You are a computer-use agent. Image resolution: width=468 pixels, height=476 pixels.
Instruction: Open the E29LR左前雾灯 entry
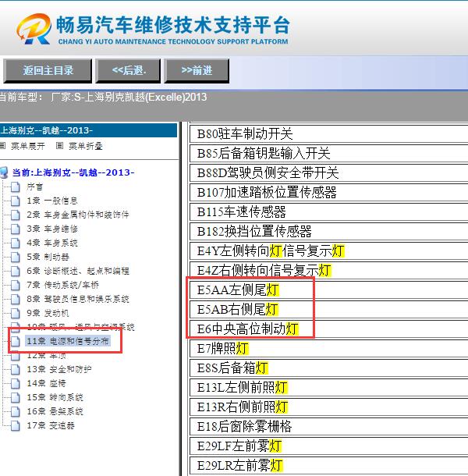328,465
